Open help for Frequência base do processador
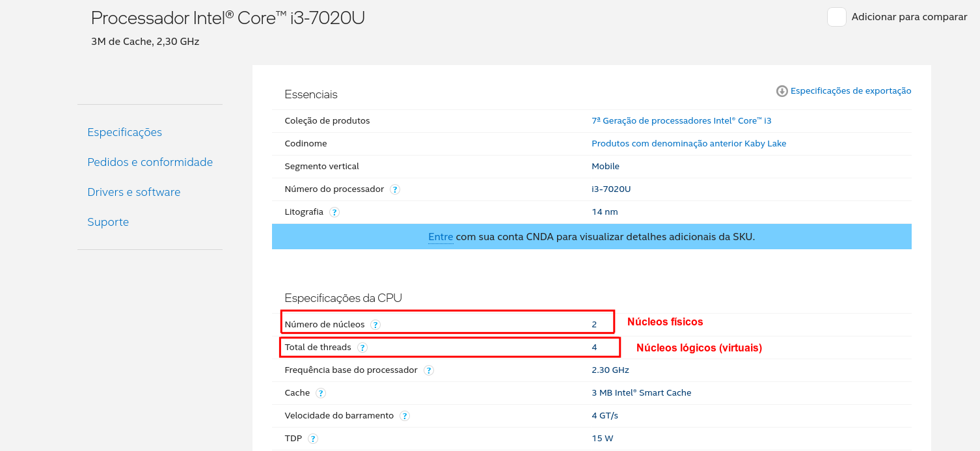Screen dimensions: 980x451 click(429, 370)
